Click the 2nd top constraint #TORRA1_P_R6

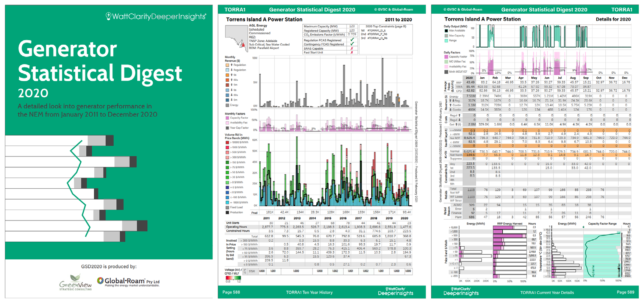[x=377, y=34]
